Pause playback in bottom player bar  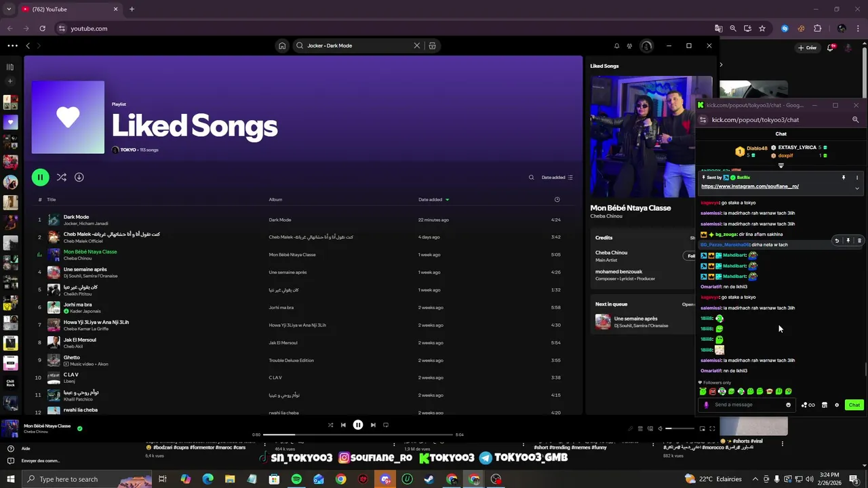click(357, 425)
